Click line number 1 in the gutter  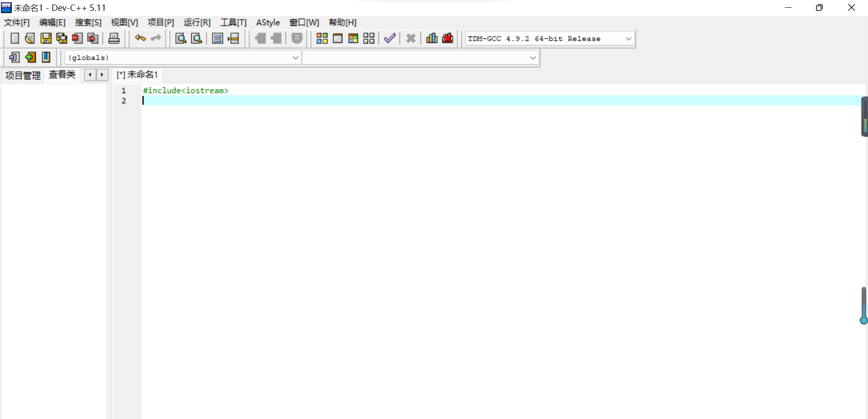click(x=123, y=90)
